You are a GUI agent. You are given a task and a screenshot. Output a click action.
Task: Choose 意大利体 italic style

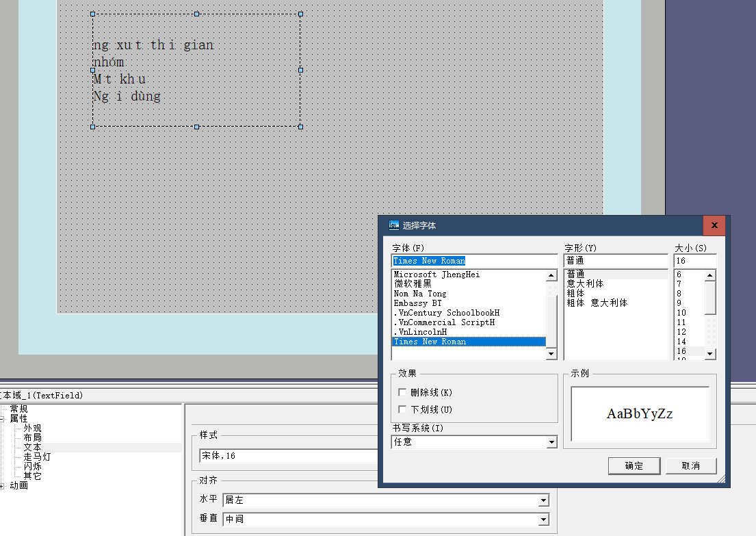pos(616,283)
